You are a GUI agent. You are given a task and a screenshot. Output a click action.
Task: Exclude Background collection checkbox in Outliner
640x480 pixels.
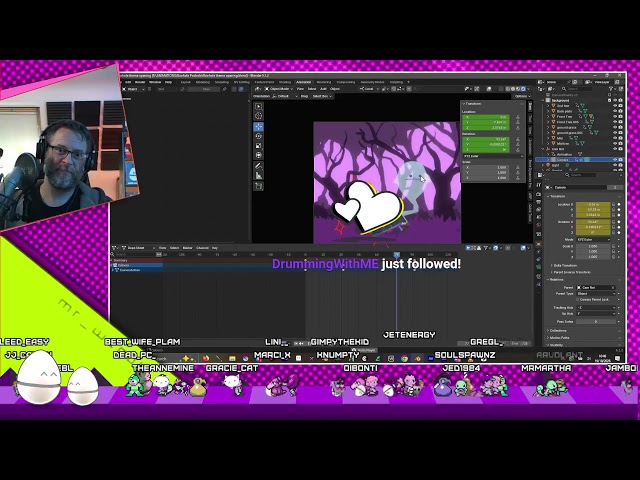click(610, 100)
